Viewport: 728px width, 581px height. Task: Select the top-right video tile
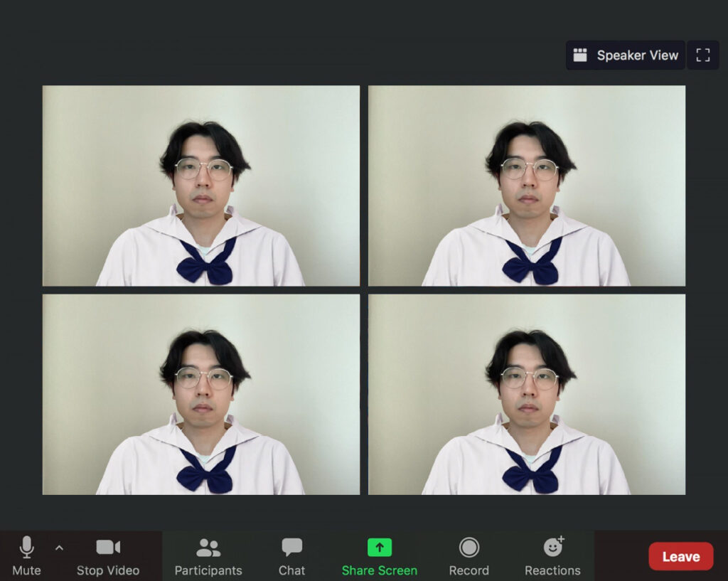pos(527,186)
